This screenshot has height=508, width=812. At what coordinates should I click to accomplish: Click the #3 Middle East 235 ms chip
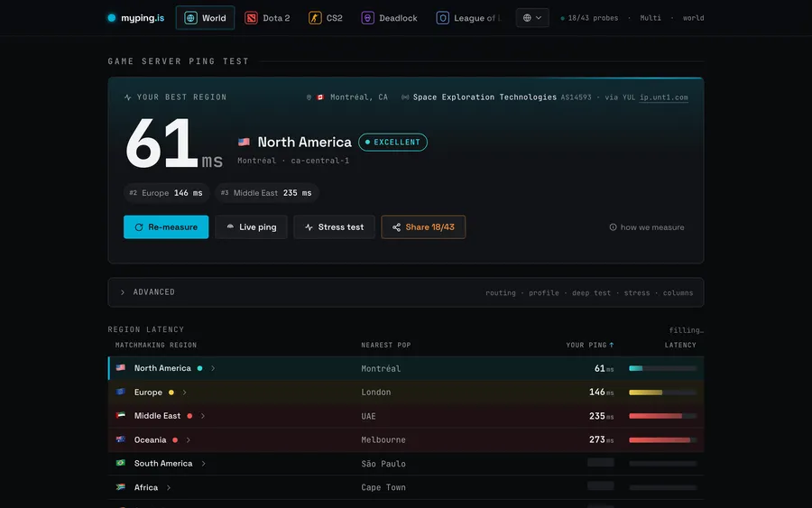click(266, 192)
